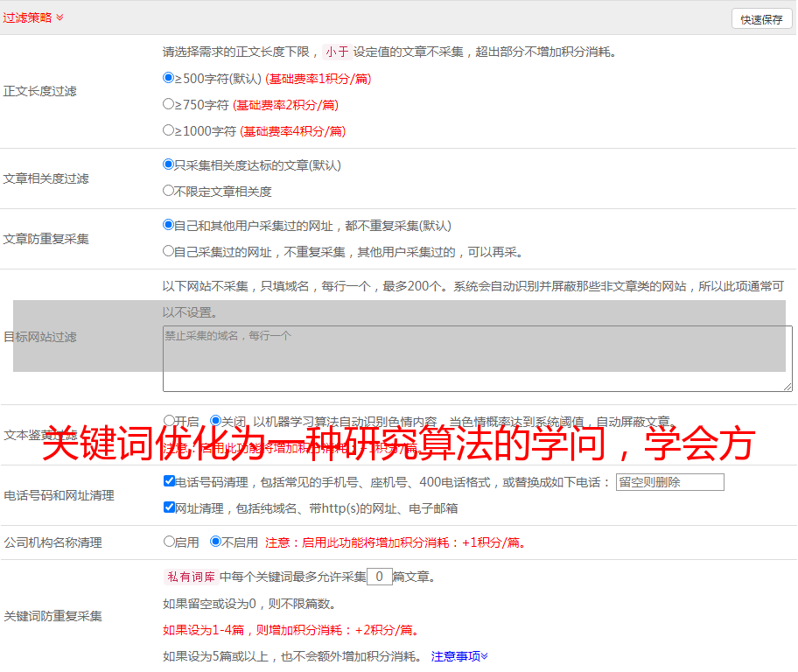Viewport: 798px width, 672px height.
Task: Click the 快速保存 button
Action: (x=761, y=19)
